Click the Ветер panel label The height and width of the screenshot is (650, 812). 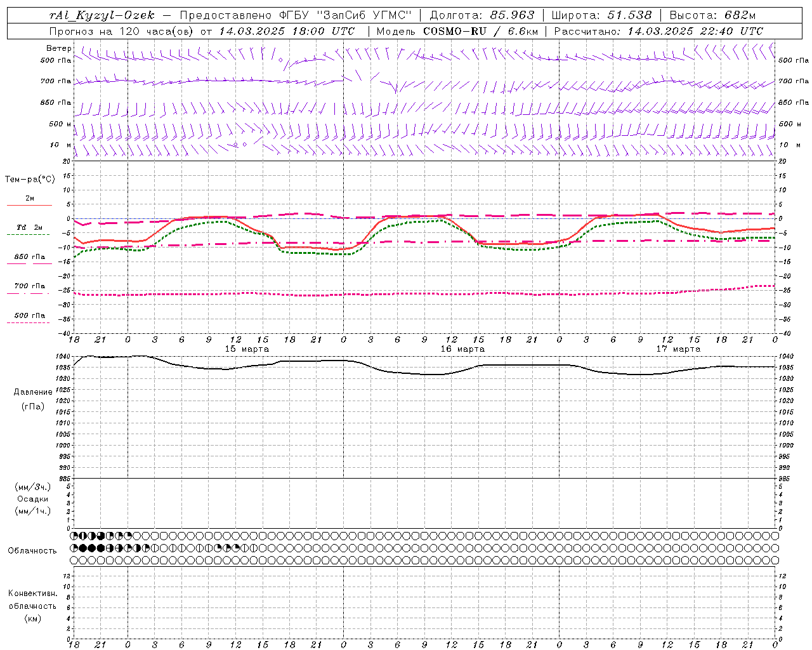point(59,48)
